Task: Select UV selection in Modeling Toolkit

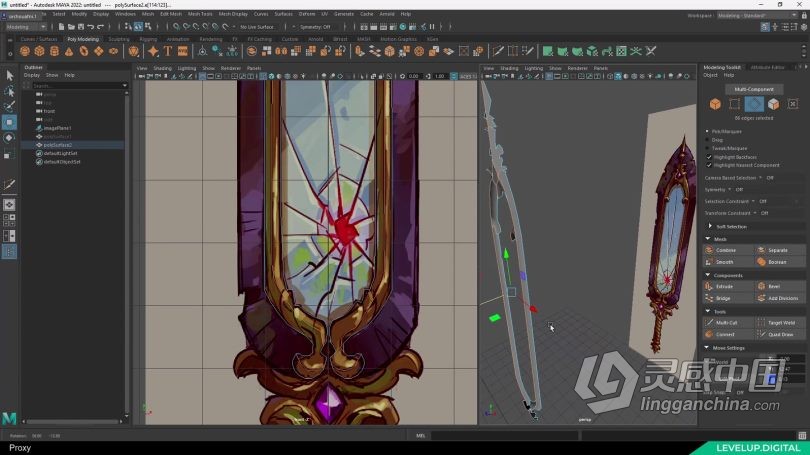Action: coord(792,104)
